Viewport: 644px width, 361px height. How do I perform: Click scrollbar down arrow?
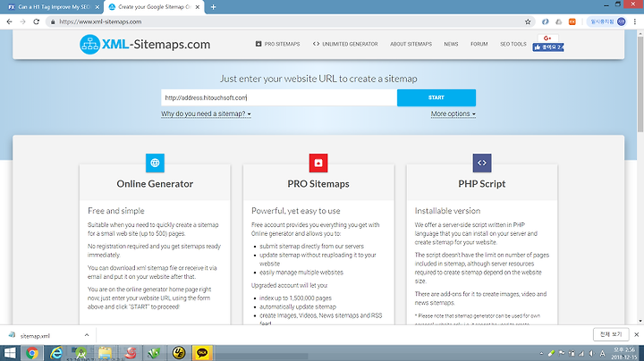[640, 321]
